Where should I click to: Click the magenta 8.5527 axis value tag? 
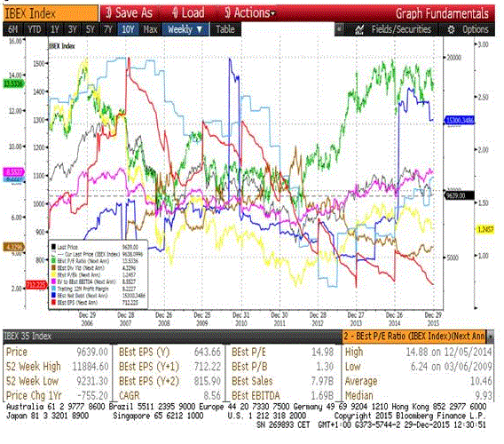point(13,171)
